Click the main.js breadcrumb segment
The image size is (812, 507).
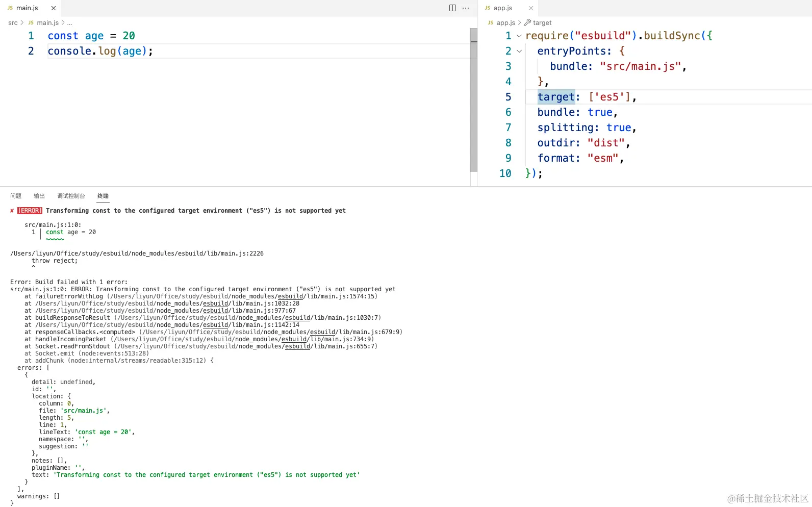pos(47,23)
